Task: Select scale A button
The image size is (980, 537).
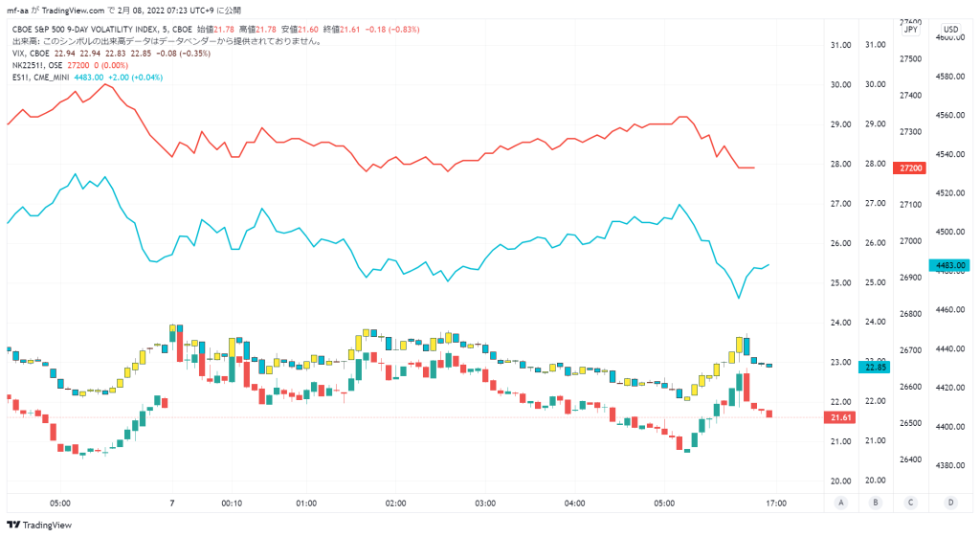Action: coord(841,503)
